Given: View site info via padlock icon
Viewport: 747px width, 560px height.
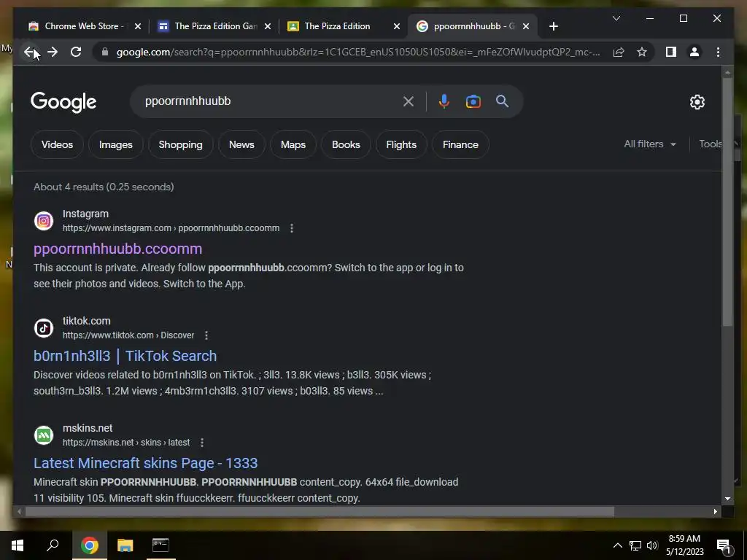Looking at the screenshot, I should tap(105, 52).
